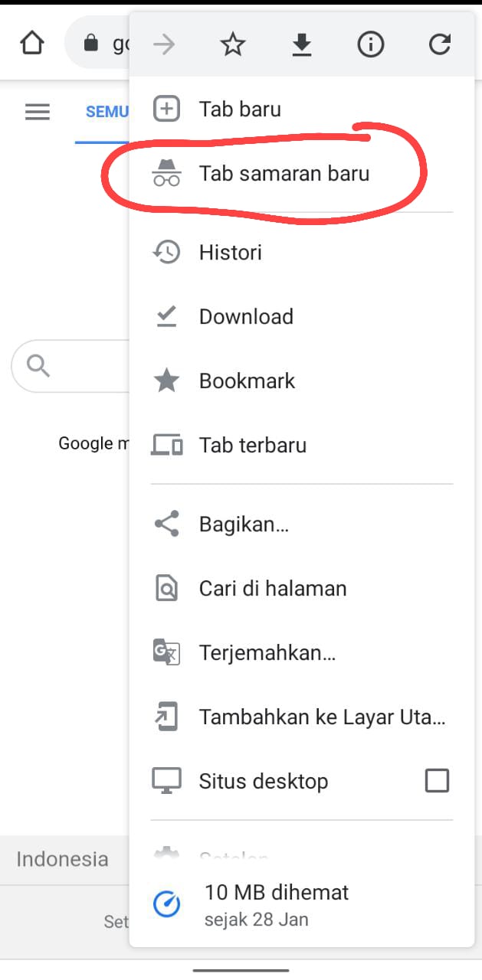
Task: View the secure connection lock details
Action: [x=92, y=44]
